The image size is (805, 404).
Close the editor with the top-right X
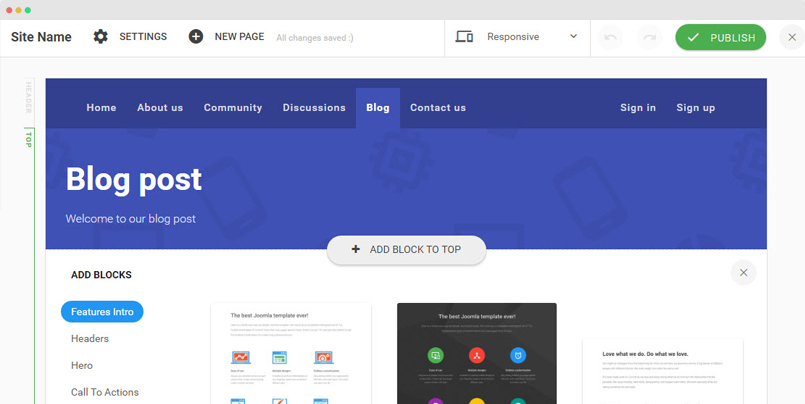coord(790,37)
